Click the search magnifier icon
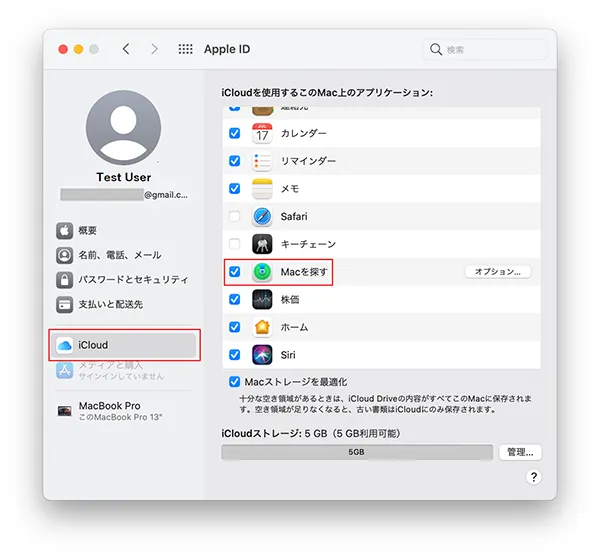This screenshot has height=557, width=600. point(435,49)
